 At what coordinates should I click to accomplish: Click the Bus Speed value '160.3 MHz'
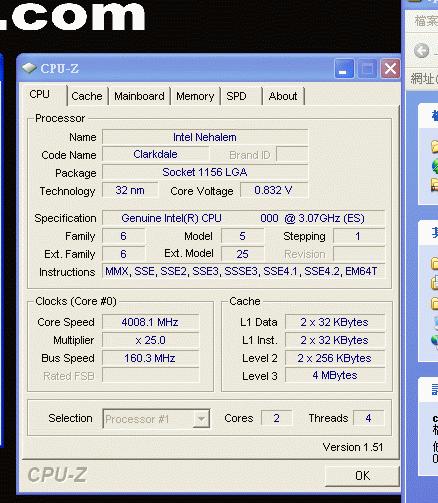150,358
